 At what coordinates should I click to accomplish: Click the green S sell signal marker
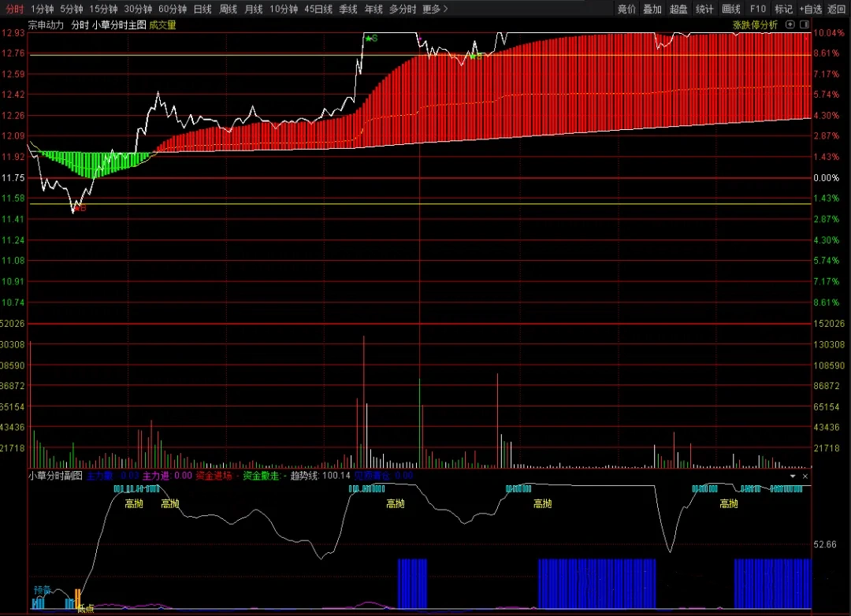(370, 38)
